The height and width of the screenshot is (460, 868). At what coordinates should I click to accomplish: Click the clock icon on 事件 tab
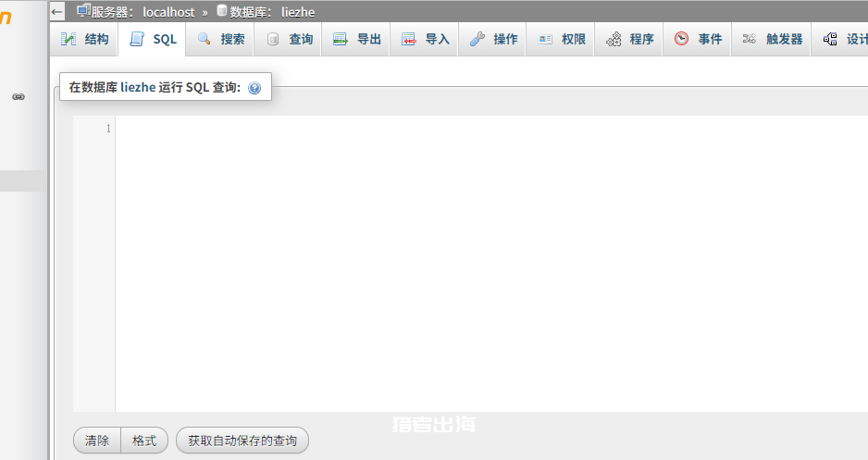coord(681,39)
